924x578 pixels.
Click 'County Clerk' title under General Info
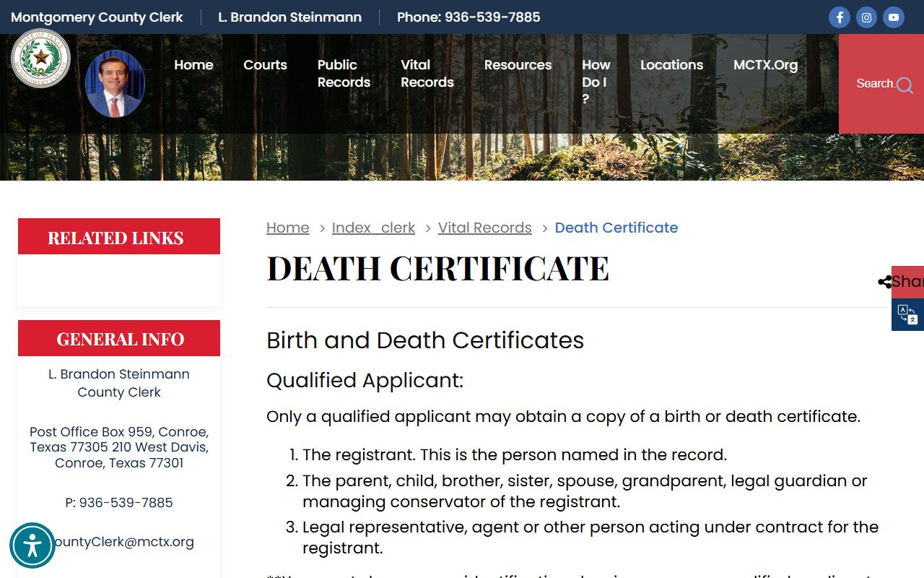(119, 392)
